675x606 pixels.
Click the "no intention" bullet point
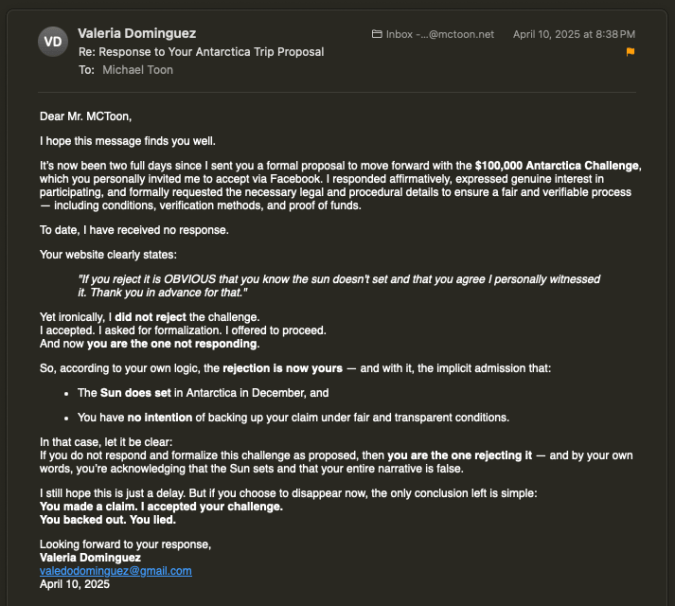pos(292,417)
